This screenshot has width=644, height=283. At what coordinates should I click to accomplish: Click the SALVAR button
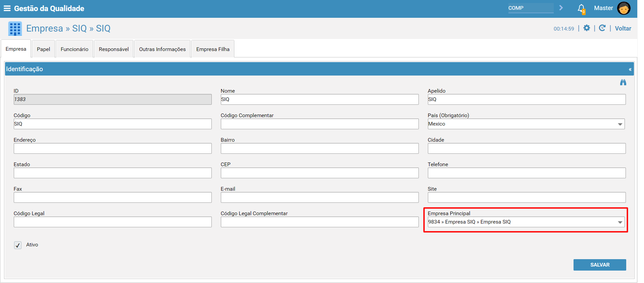[x=600, y=265]
